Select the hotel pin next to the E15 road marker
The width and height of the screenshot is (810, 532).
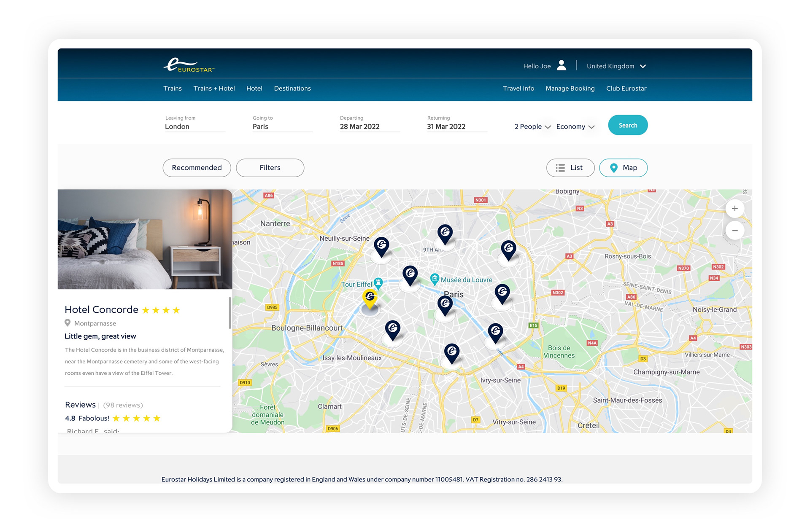tap(495, 333)
